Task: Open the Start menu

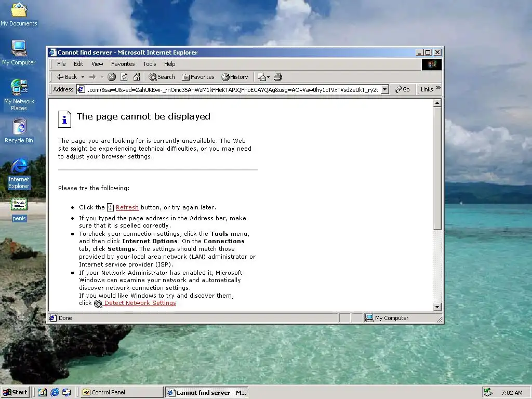Action: [15, 393]
